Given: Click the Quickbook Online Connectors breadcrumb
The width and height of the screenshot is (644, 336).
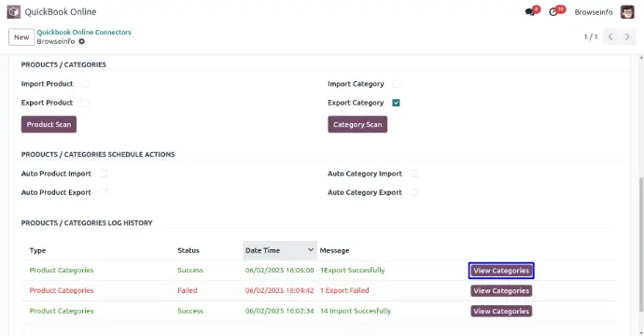Looking at the screenshot, I should [84, 32].
